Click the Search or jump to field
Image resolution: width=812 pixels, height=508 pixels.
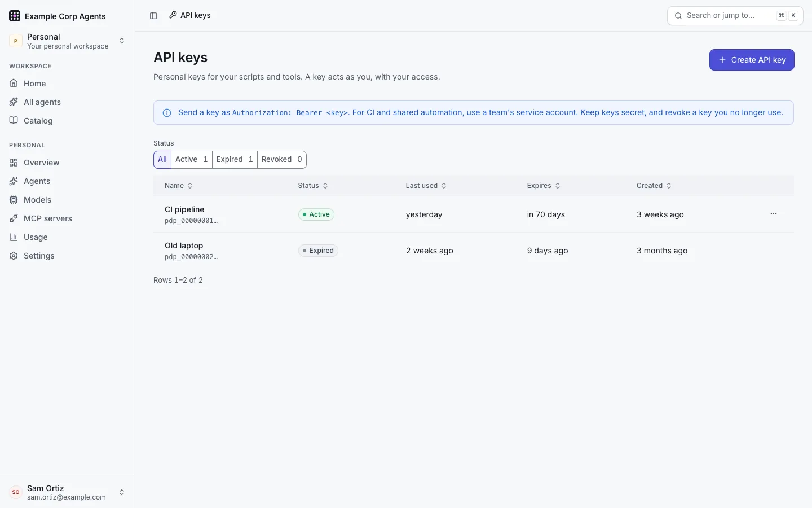(x=735, y=16)
